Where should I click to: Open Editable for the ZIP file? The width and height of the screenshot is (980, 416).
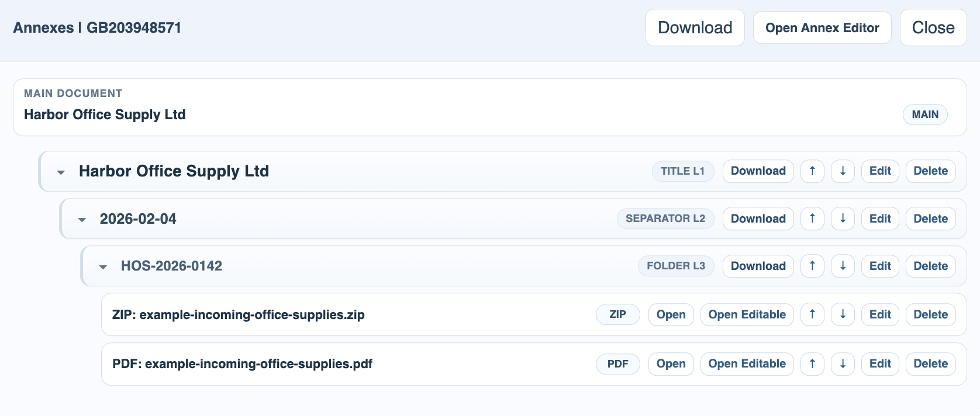coord(747,314)
